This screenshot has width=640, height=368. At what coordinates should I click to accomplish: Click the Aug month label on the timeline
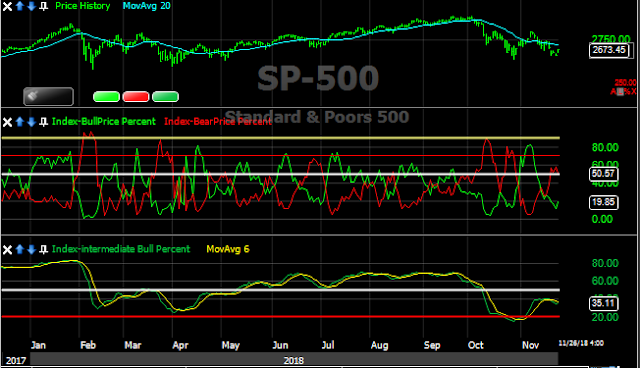tap(380, 346)
